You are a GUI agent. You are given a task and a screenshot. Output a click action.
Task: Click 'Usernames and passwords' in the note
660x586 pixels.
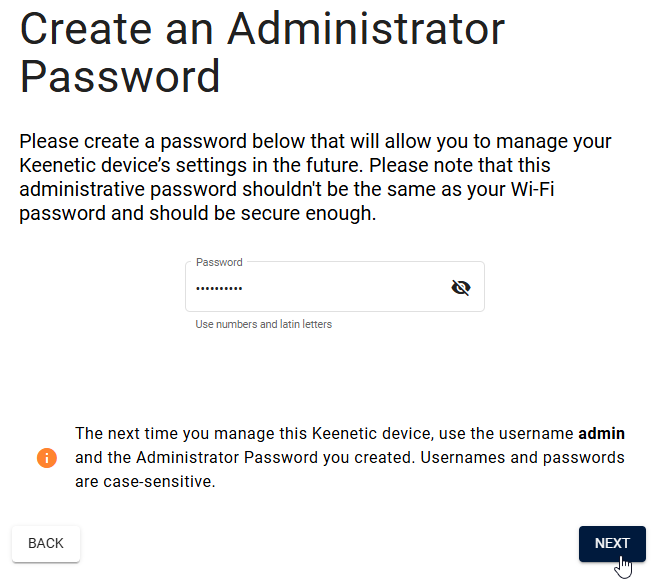click(x=540, y=457)
